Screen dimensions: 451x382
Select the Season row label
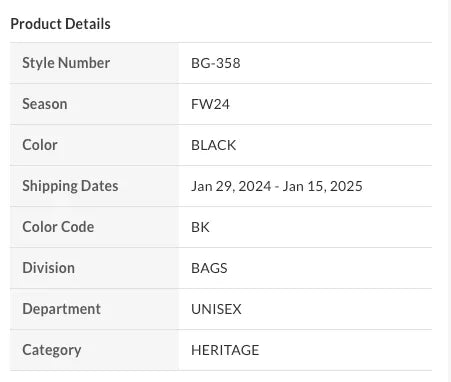point(45,104)
